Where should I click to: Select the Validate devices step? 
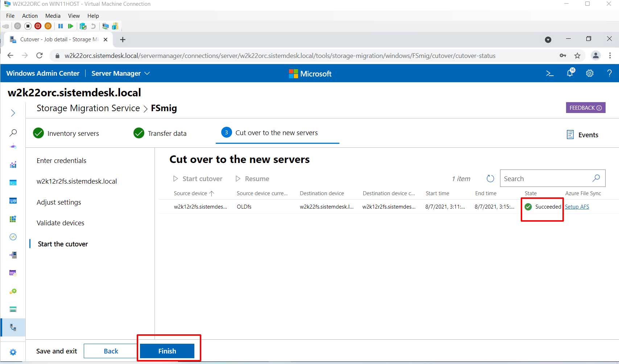(x=60, y=223)
